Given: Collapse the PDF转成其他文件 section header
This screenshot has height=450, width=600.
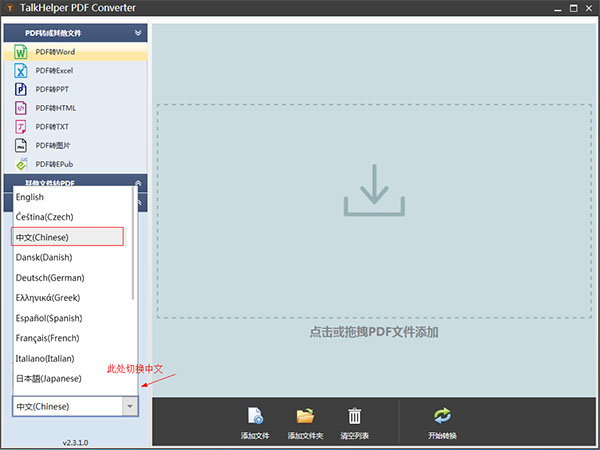Looking at the screenshot, I should pyautogui.click(x=75, y=33).
